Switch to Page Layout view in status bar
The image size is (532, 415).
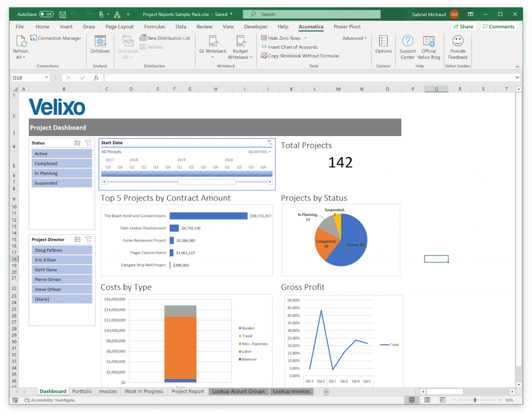427,400
